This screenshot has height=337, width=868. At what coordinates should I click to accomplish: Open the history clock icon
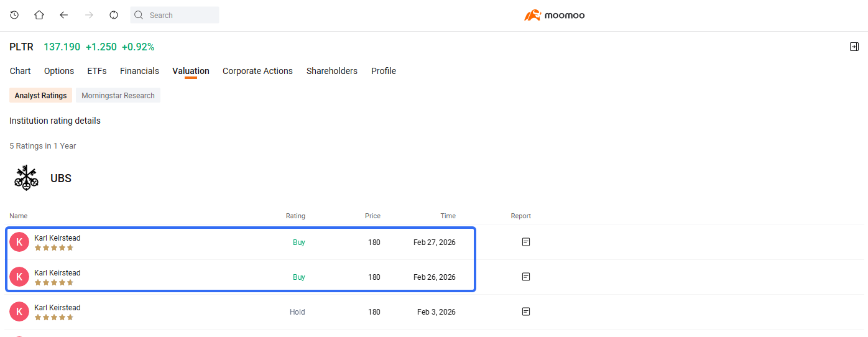coord(14,15)
